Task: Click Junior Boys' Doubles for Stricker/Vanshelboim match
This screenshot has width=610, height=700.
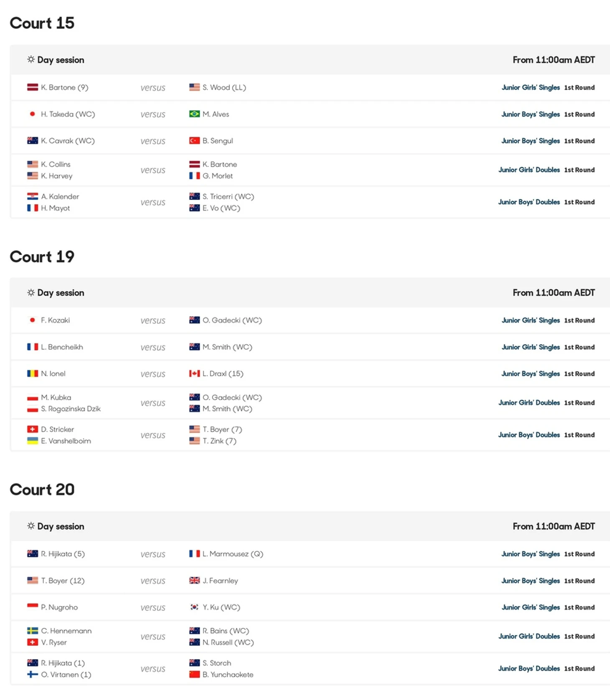Action: click(529, 435)
